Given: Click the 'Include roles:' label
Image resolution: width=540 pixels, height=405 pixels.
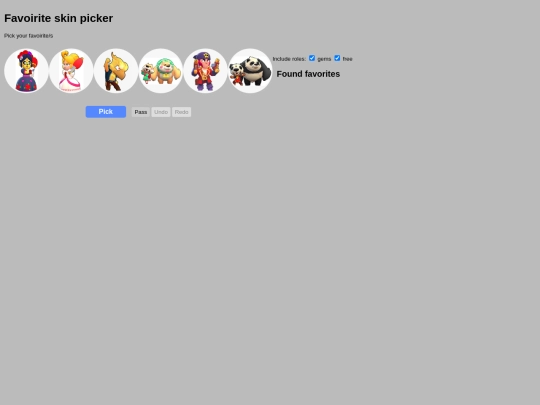Looking at the screenshot, I should [289, 59].
